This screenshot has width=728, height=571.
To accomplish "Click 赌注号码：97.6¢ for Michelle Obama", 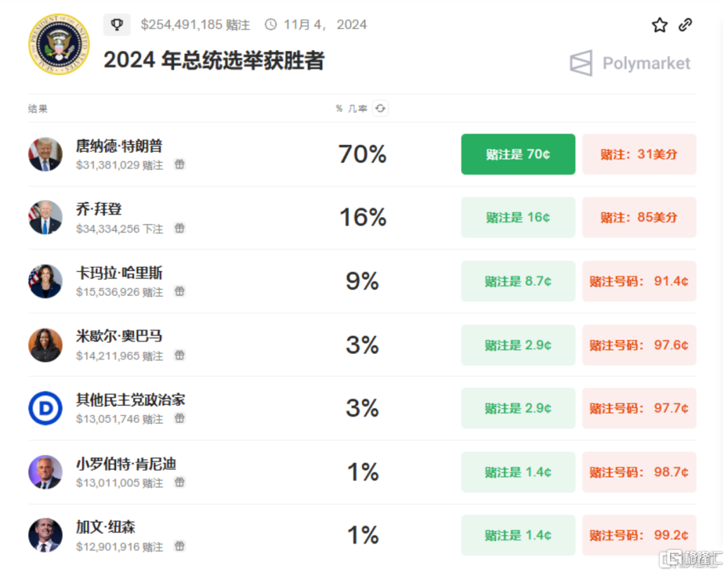I will point(639,345).
